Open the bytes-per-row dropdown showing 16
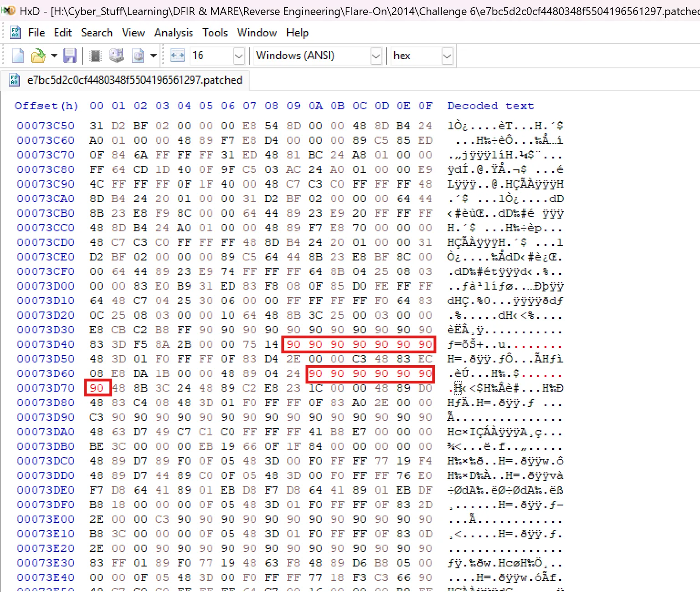Screen dimensions: 700x592 (238, 56)
